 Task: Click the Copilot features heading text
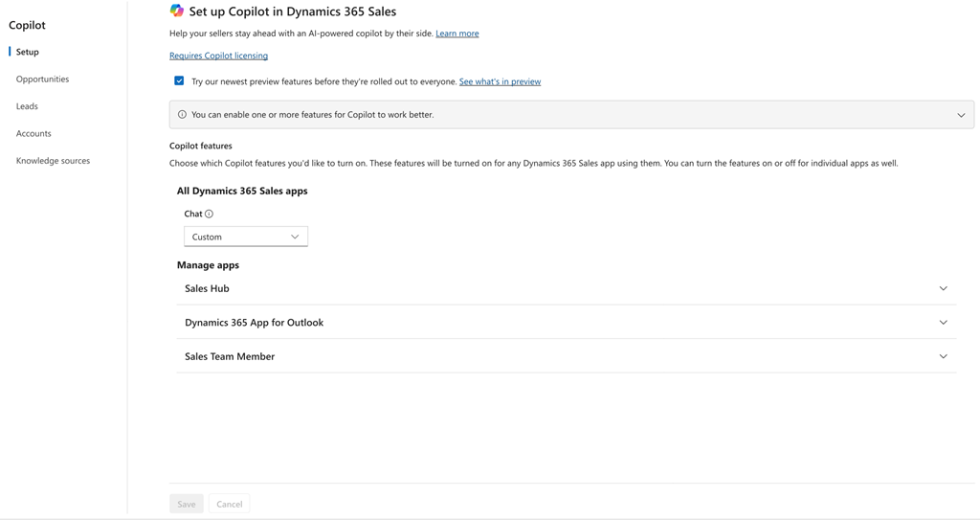tap(201, 146)
